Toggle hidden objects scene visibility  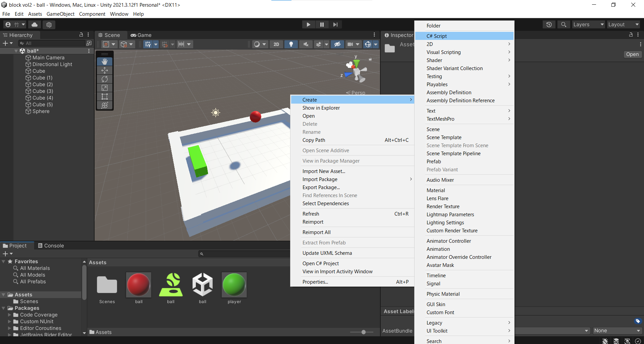tap(337, 44)
